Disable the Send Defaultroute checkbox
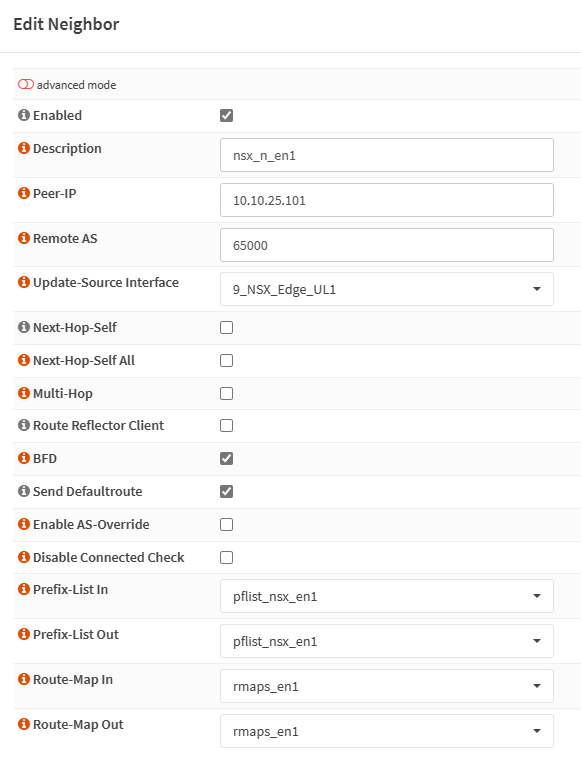581x765 pixels. click(x=226, y=491)
